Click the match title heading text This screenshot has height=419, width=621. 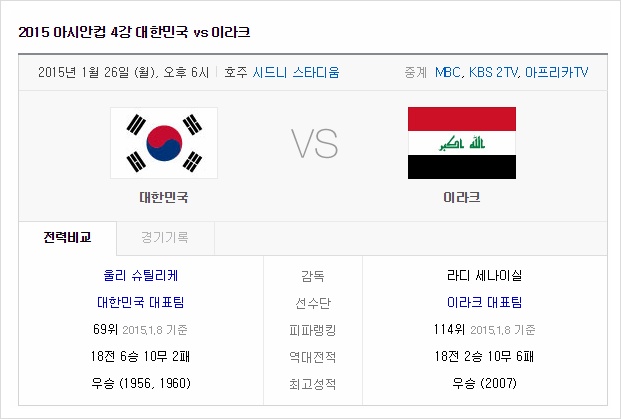click(x=134, y=32)
